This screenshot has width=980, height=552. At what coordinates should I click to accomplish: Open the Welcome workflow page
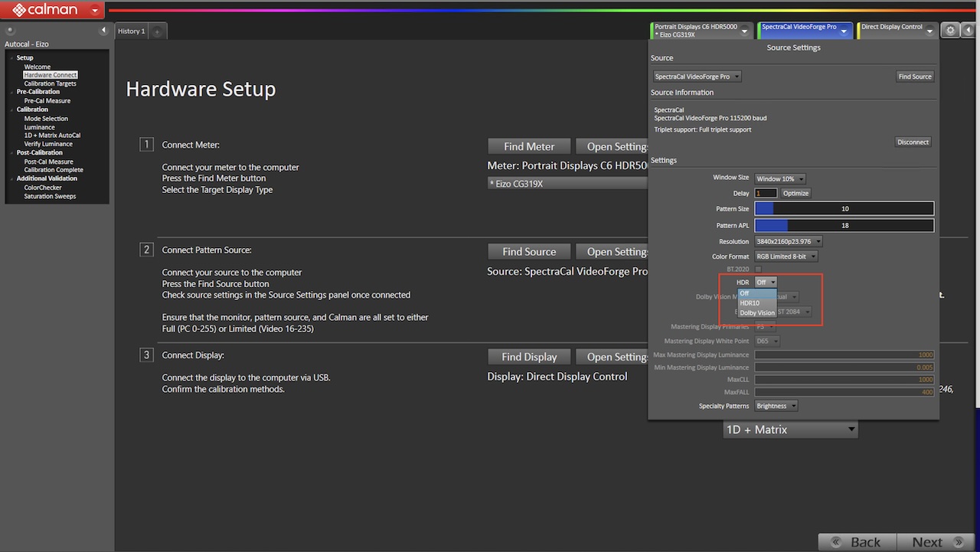[37, 67]
